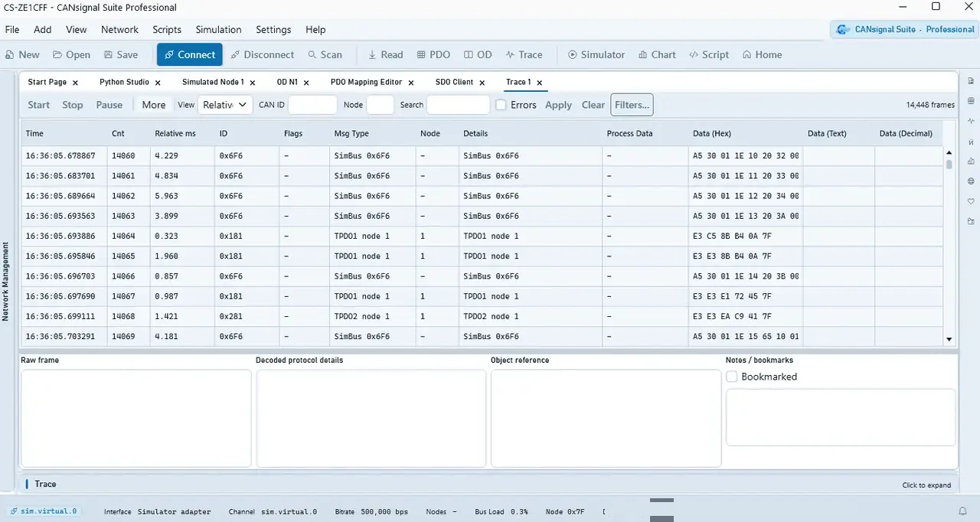Click the trace table vertical scrollbar thumb

(x=949, y=164)
